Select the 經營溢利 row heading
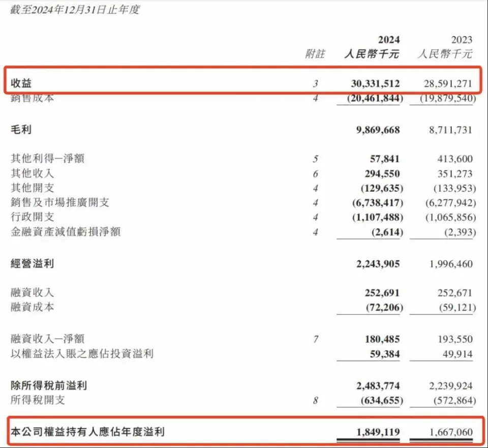 (32, 263)
